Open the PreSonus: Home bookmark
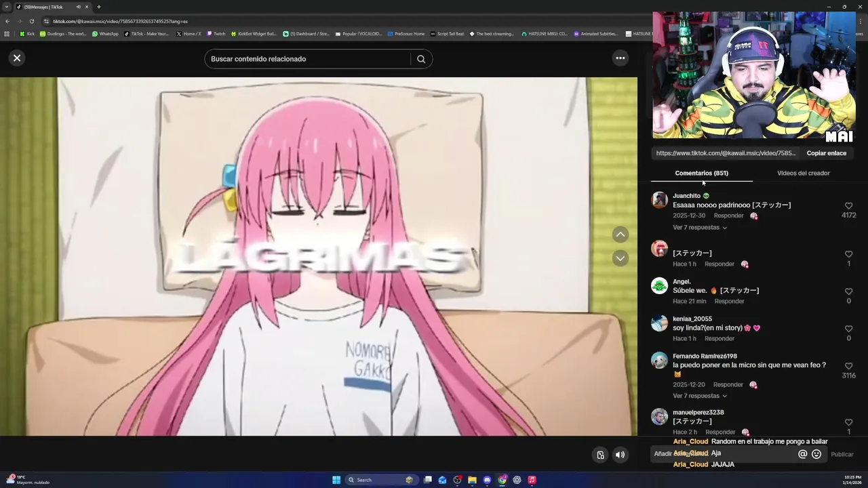The height and width of the screenshot is (488, 868). [x=406, y=33]
